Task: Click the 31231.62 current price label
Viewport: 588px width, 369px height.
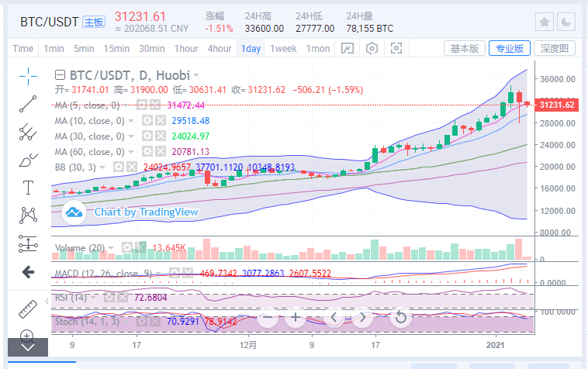Action: tap(556, 105)
